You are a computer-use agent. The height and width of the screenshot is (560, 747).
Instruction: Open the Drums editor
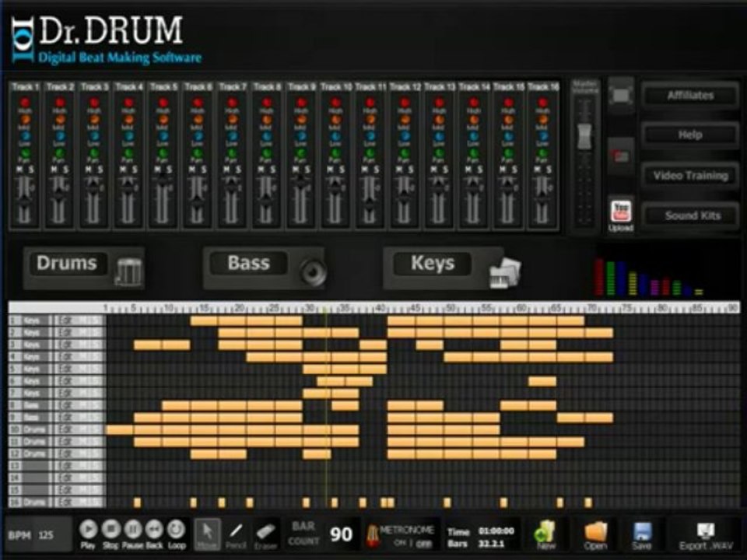tap(67, 264)
